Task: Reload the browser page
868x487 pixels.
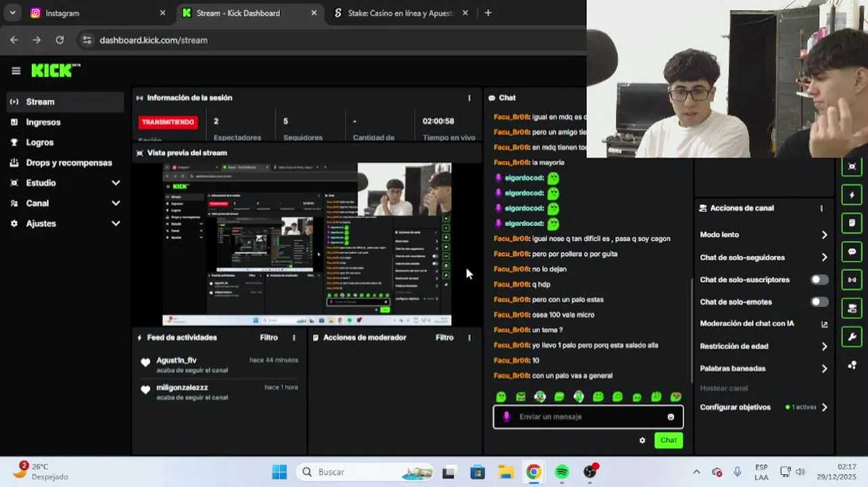Action: (x=59, y=40)
